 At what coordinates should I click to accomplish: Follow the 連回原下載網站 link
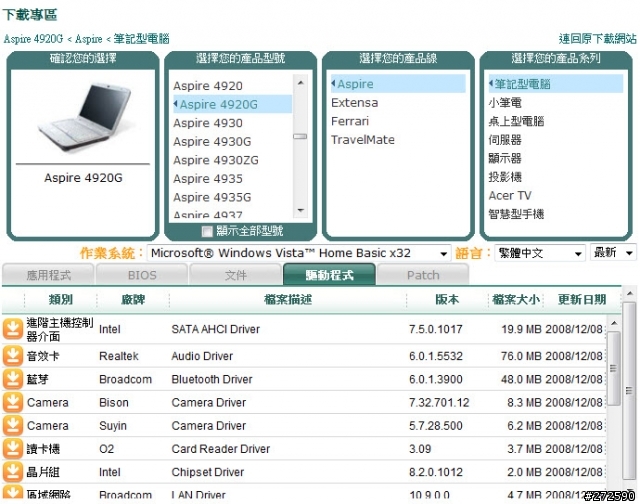coord(598,39)
